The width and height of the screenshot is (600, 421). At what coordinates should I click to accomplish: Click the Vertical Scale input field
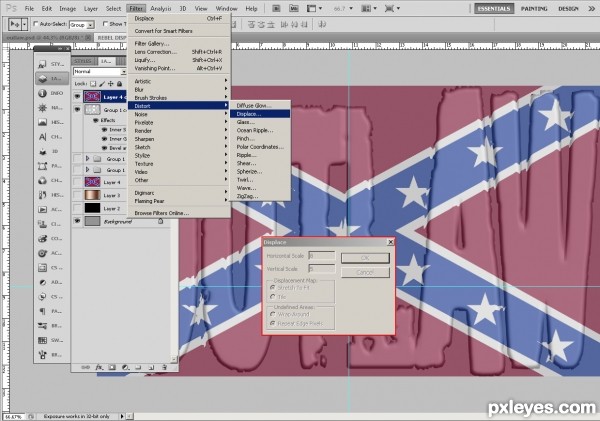pyautogui.click(x=322, y=269)
